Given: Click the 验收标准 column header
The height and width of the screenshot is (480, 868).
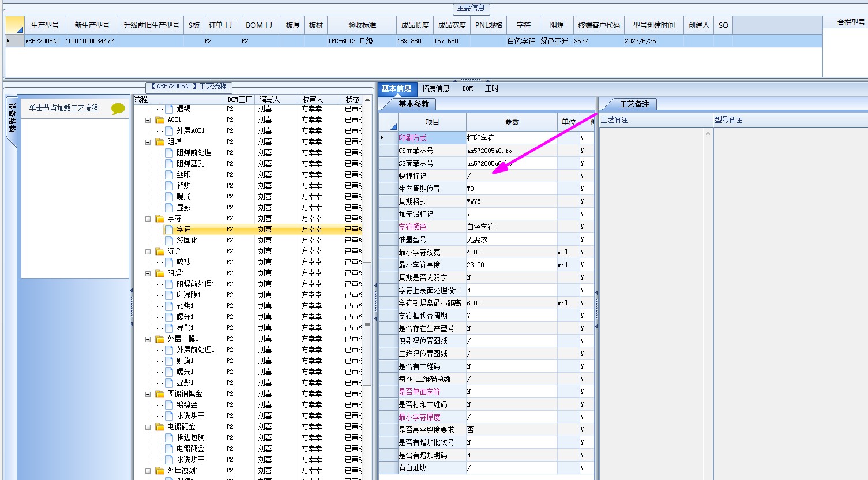Looking at the screenshot, I should [362, 25].
